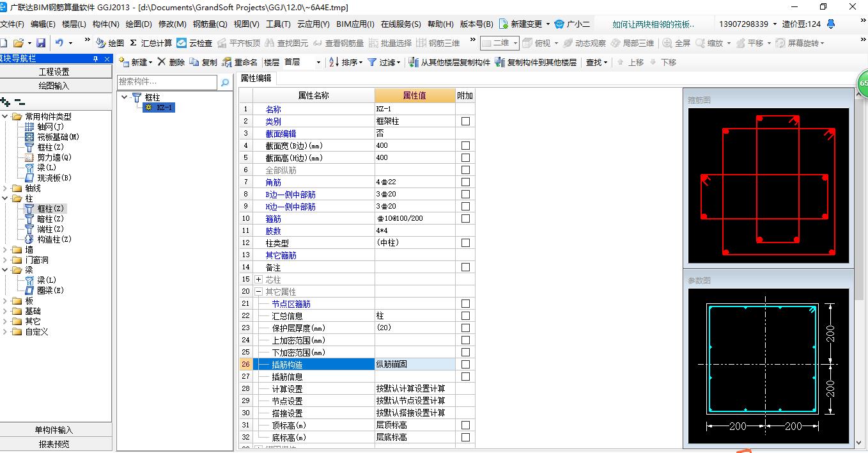Open the 在线服务(S) menu
Screen dimensions: 868x453
point(401,24)
